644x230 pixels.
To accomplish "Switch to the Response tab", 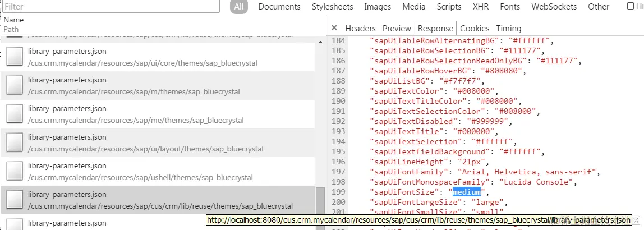I will [435, 29].
